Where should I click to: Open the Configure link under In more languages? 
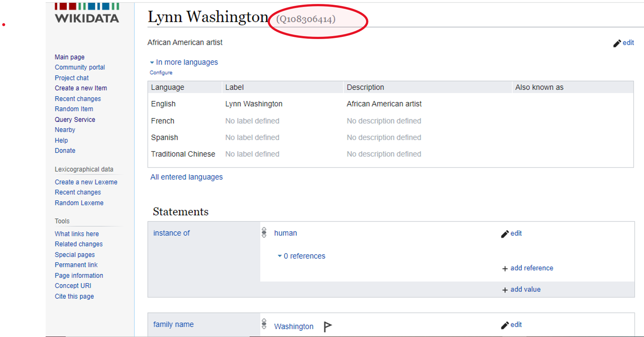tap(161, 72)
